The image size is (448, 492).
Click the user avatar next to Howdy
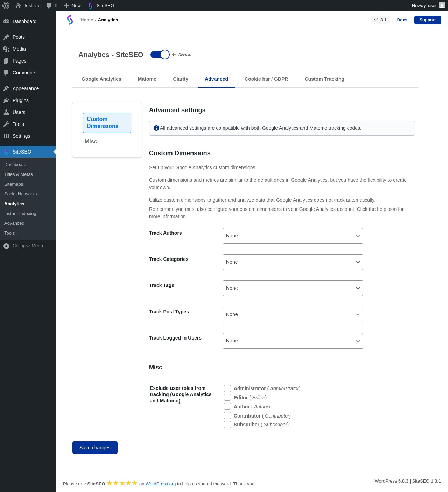[x=442, y=6]
